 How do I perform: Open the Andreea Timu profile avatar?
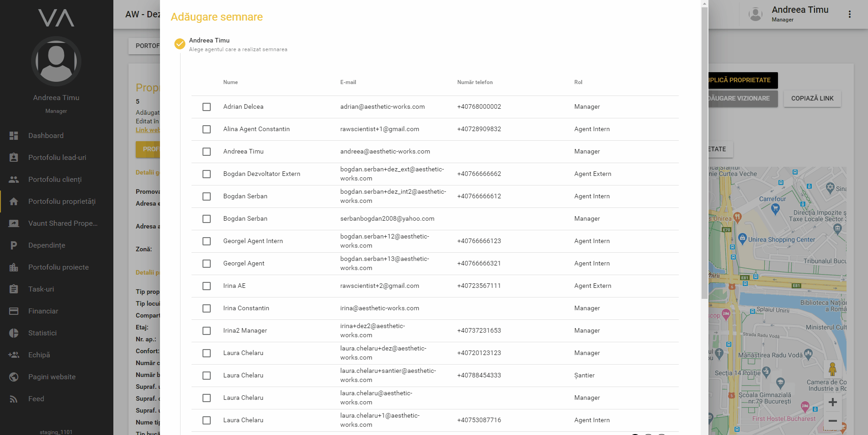(x=56, y=61)
